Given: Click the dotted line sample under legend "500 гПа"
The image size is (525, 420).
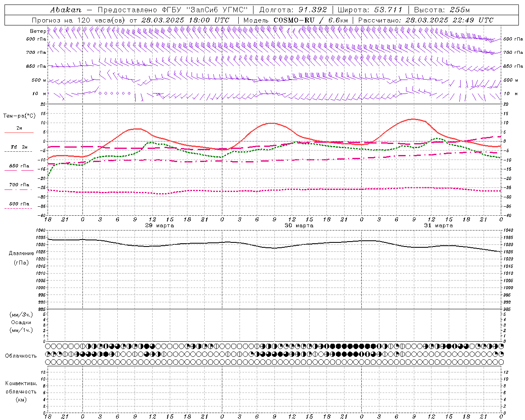Looking at the screenshot, I should pos(18,208).
